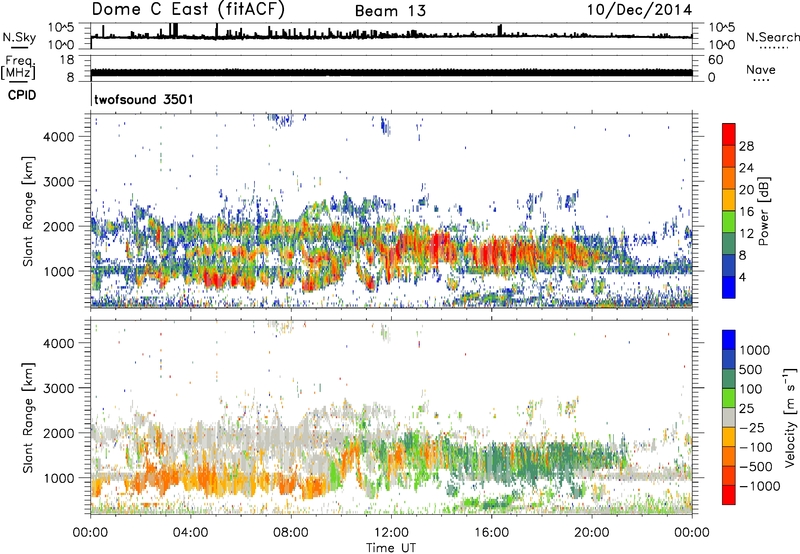The image size is (800, 554).
Task: Click the 'twofsound 3501' CPID text
Action: (144, 99)
